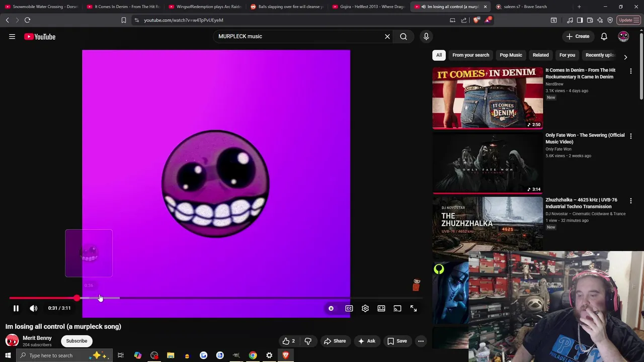This screenshot has width=644, height=362.
Task: Open the Create menu
Action: click(x=578, y=36)
